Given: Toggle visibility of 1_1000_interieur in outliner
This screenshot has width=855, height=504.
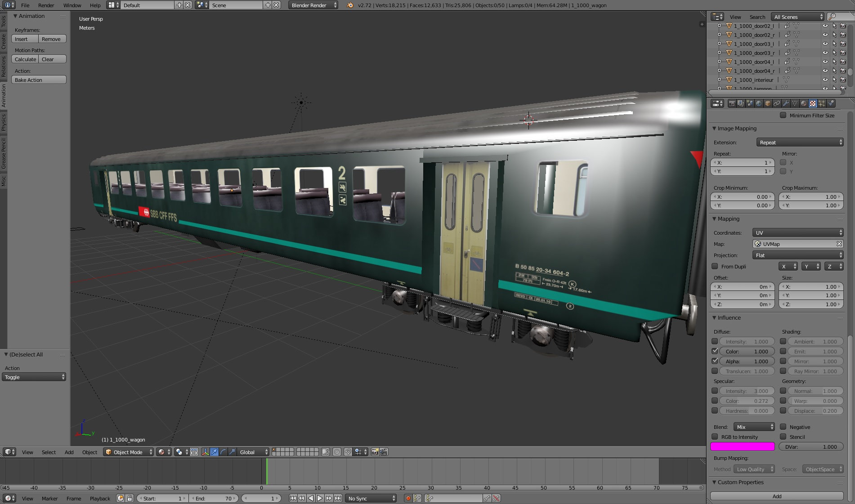Looking at the screenshot, I should 825,80.
